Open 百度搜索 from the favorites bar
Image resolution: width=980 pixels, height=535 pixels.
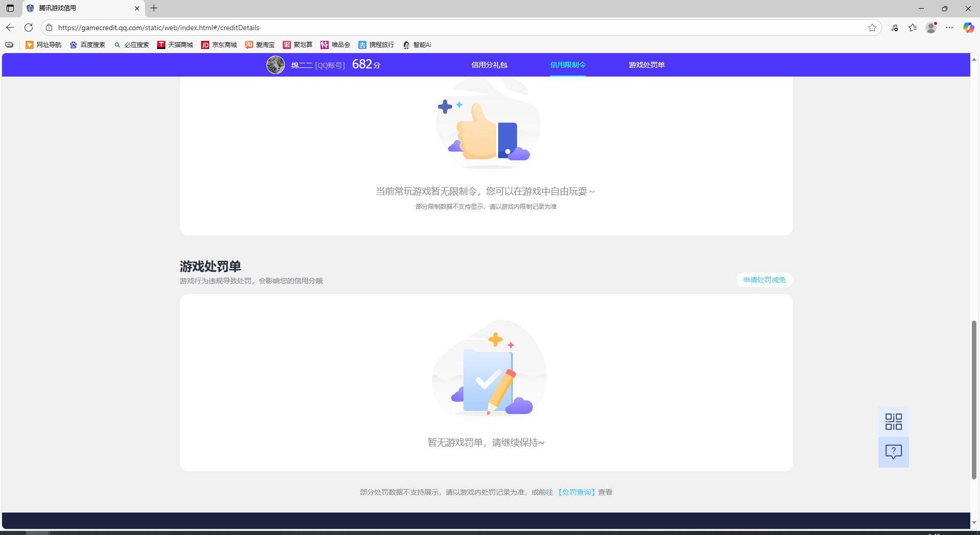[87, 45]
